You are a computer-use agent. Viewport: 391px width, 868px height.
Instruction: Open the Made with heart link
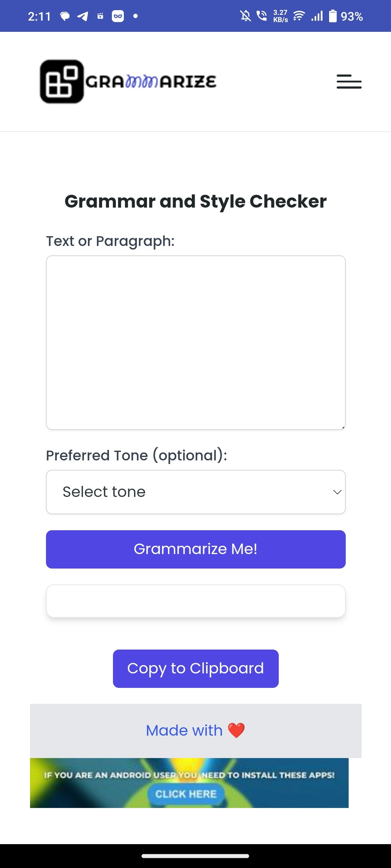tap(195, 731)
